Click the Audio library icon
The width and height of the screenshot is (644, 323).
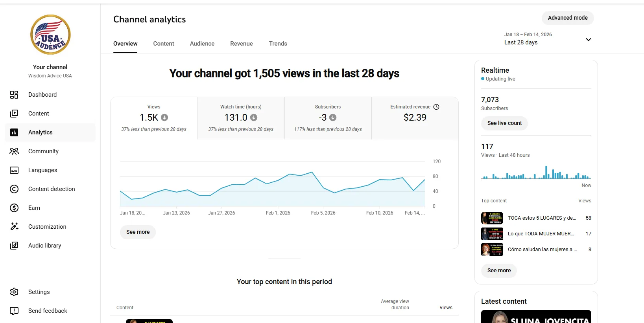point(14,246)
